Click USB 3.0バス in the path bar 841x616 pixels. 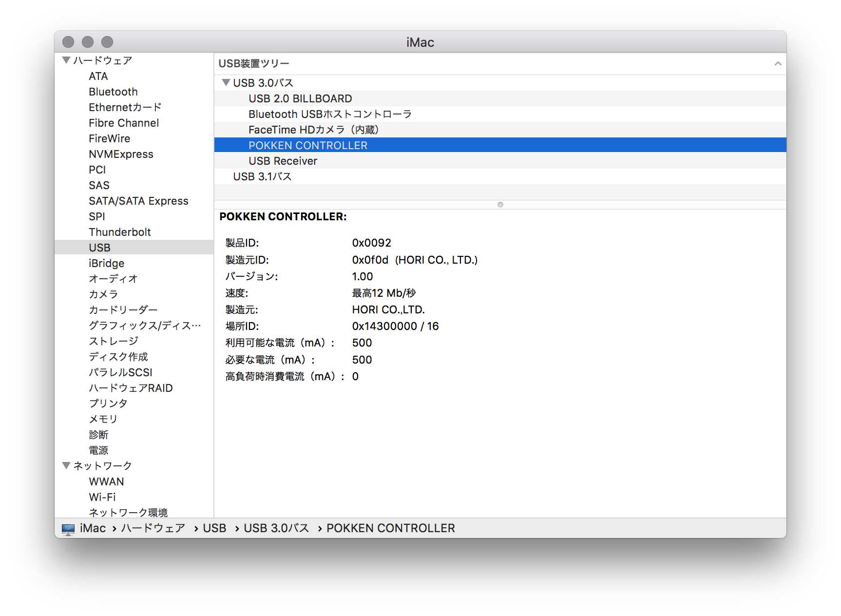(x=276, y=528)
